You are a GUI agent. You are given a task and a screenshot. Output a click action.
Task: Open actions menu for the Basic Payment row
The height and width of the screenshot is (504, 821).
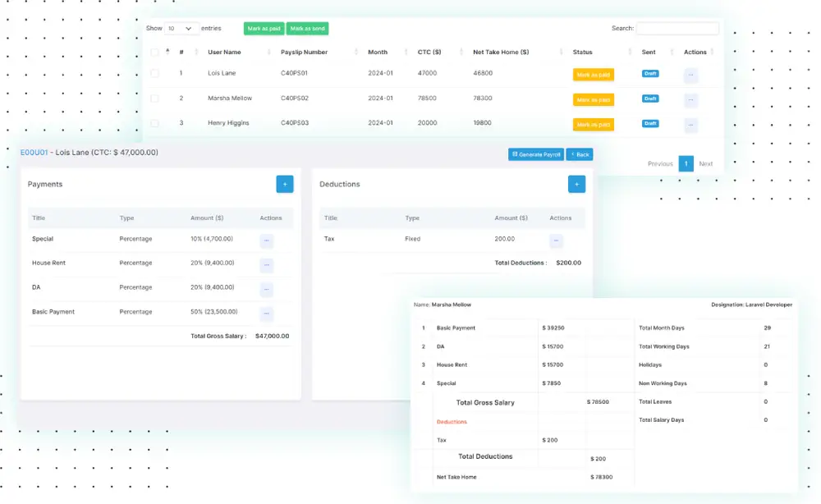point(265,312)
